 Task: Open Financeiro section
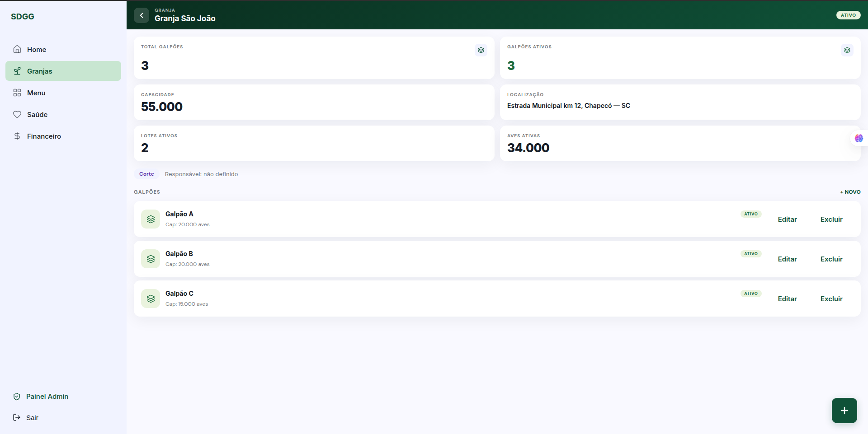click(63, 136)
